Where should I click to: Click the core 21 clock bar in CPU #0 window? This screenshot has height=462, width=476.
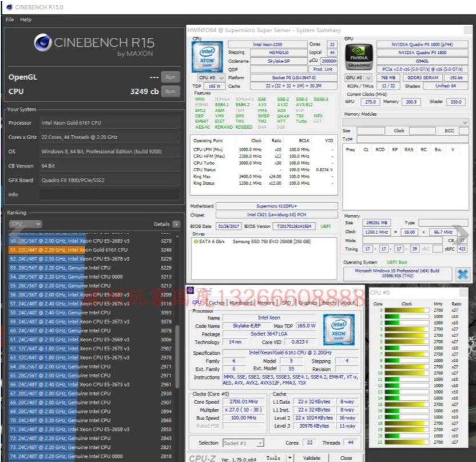point(407,443)
